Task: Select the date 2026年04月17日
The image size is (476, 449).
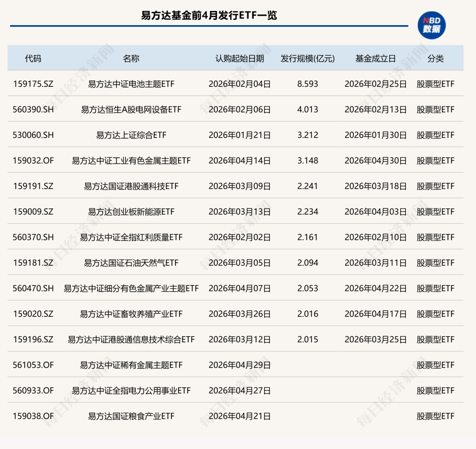Action: [376, 314]
